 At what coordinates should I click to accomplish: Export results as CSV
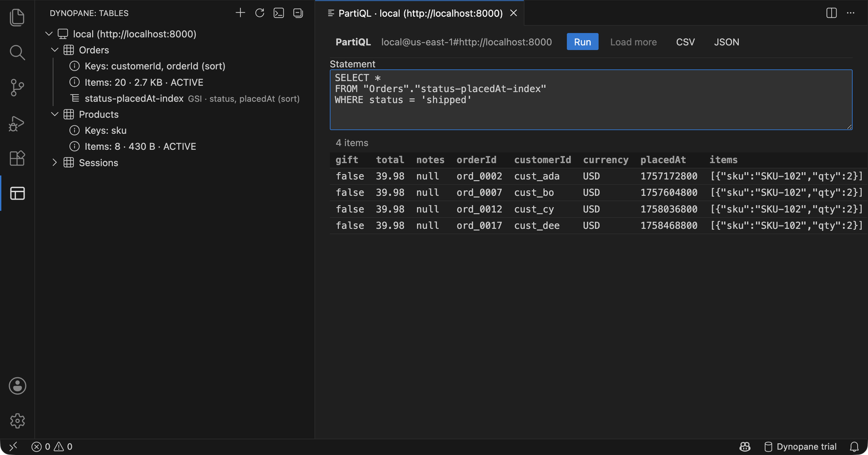685,42
